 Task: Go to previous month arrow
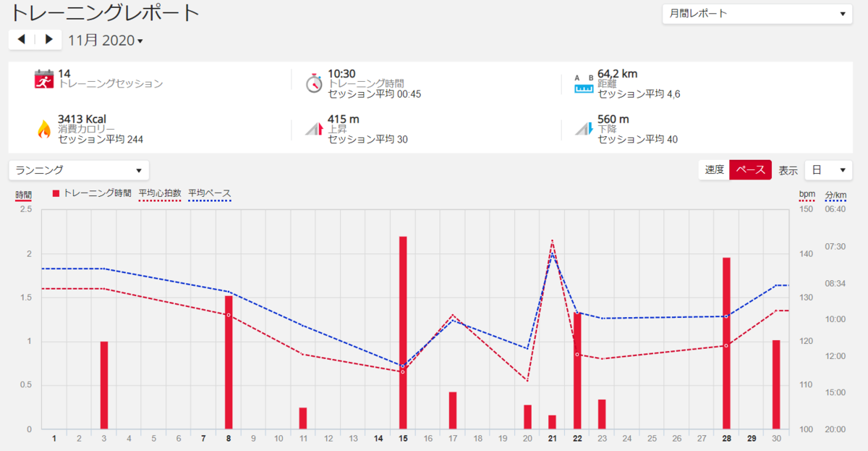22,40
